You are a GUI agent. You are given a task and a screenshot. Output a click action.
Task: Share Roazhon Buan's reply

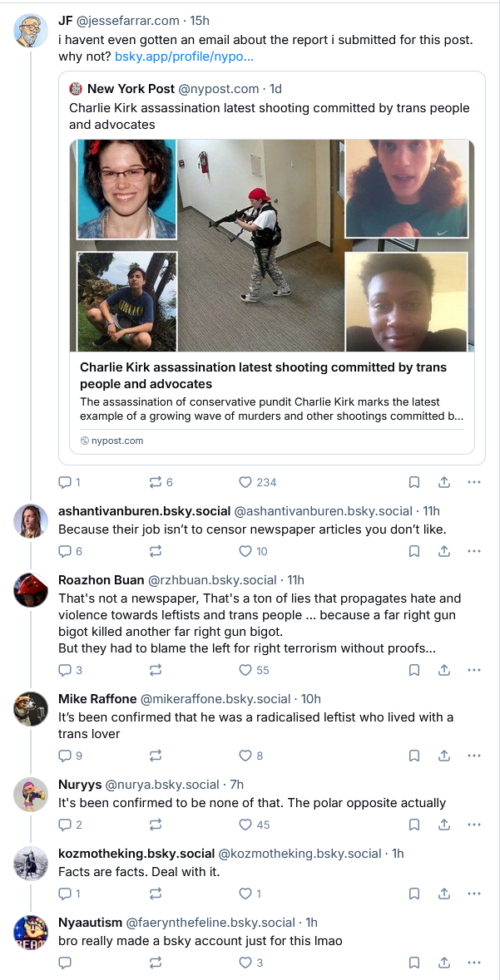click(x=444, y=670)
